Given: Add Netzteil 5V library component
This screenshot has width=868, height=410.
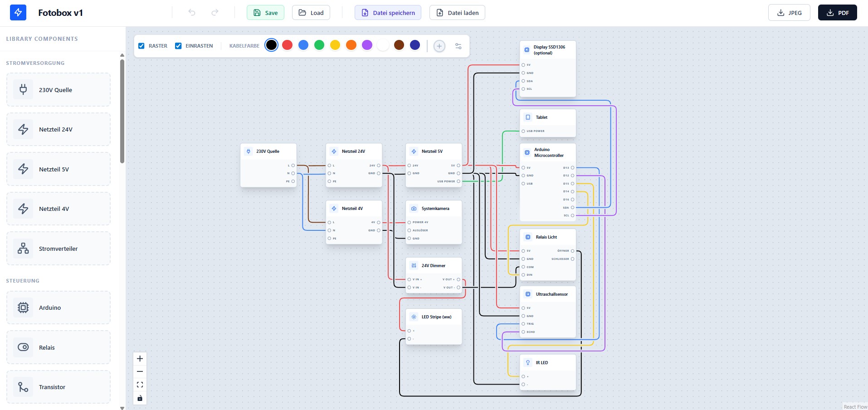Looking at the screenshot, I should 59,169.
